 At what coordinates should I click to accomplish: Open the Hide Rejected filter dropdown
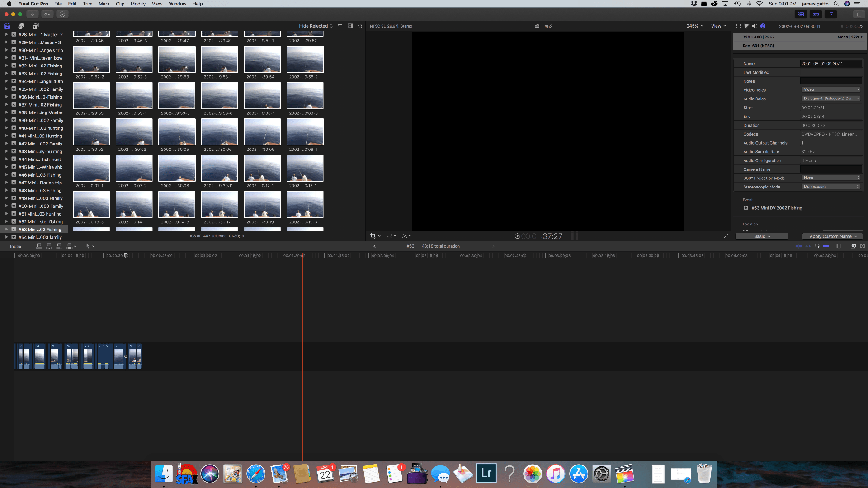pyautogui.click(x=315, y=26)
